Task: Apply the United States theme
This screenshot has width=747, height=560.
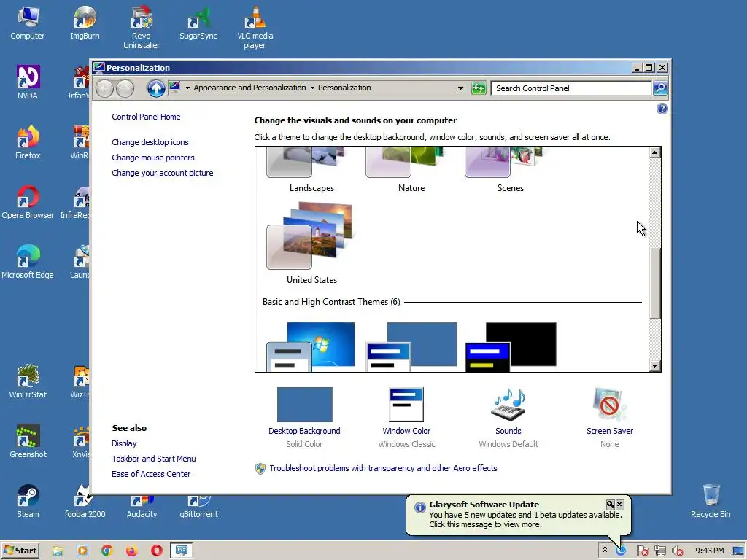Action: point(311,243)
